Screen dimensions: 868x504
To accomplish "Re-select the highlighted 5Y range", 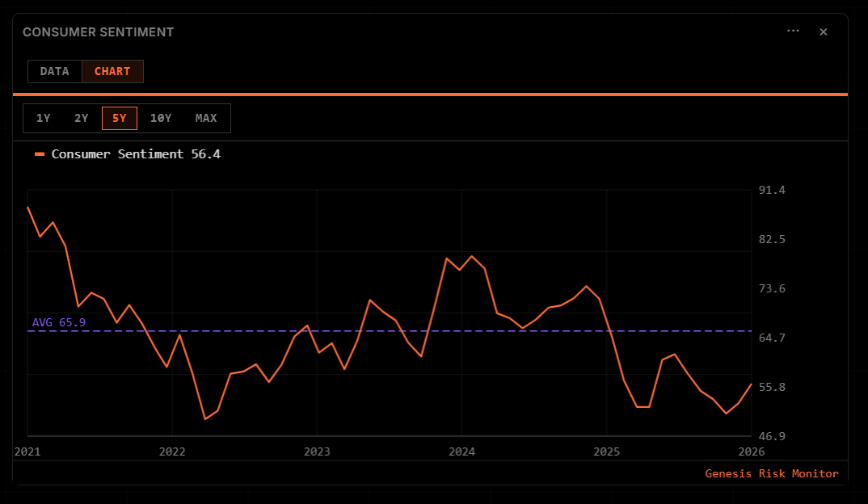I will [119, 118].
